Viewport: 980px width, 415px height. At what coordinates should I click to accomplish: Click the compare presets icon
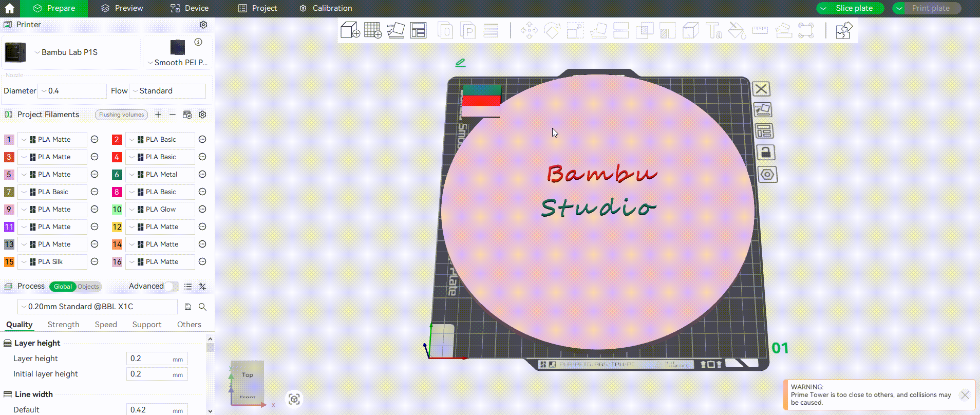[x=202, y=287]
